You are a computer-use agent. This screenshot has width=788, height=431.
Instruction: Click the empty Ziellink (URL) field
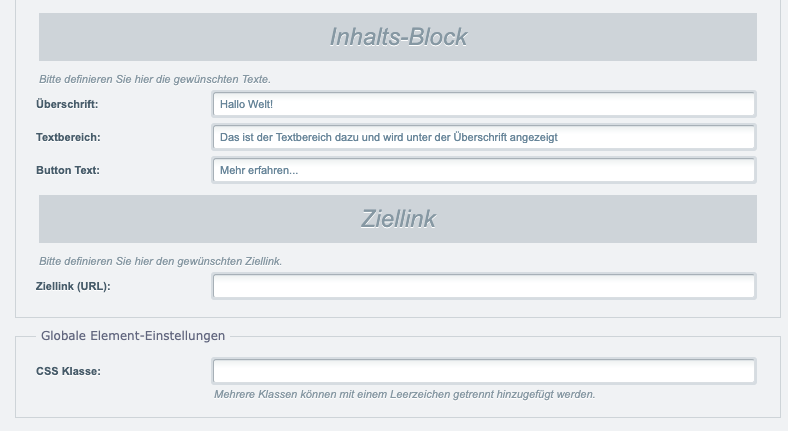click(x=483, y=286)
